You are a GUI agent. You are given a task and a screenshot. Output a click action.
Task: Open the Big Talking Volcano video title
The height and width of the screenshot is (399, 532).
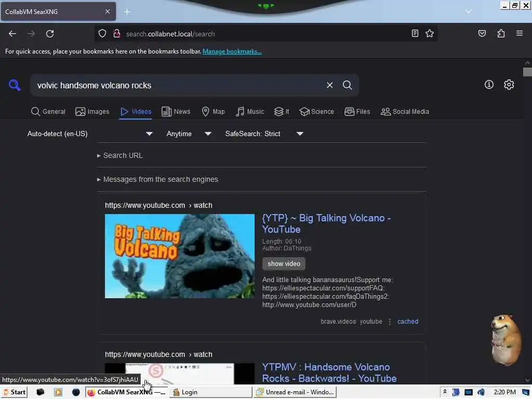[x=326, y=223]
